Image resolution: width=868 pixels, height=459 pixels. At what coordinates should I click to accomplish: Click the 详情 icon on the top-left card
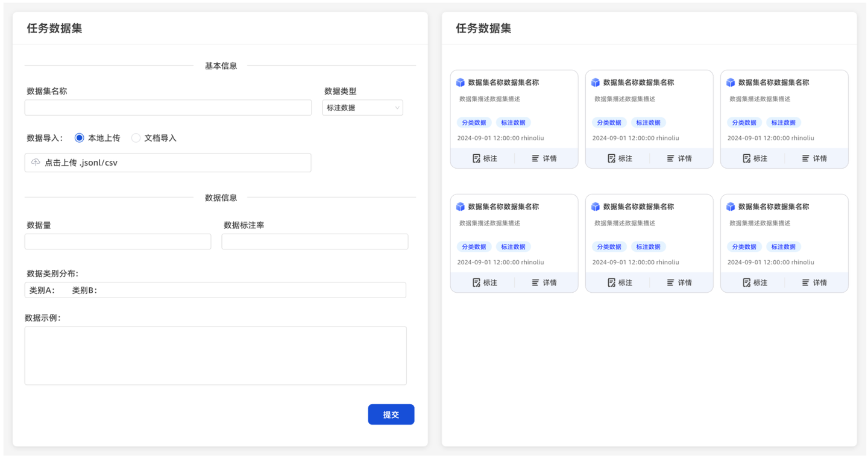535,158
